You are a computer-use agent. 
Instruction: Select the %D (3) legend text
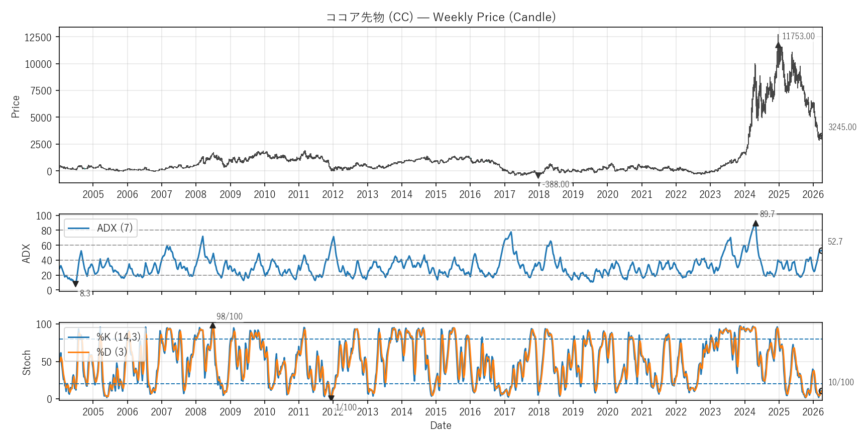[112, 352]
